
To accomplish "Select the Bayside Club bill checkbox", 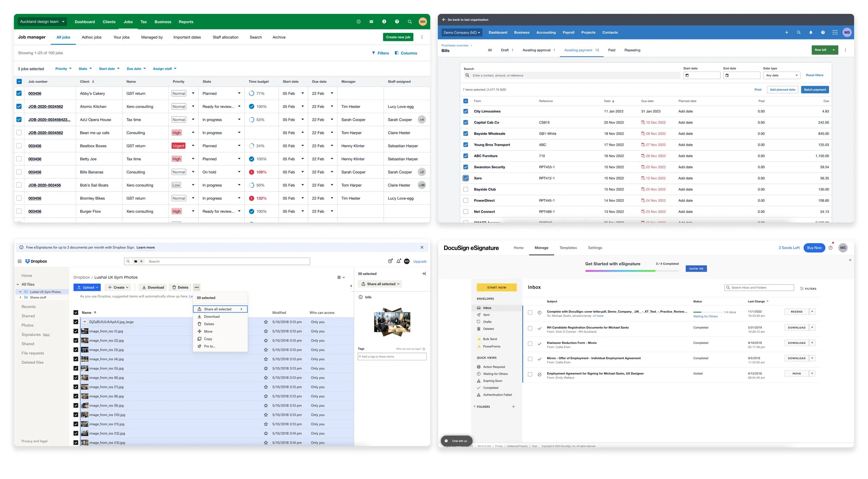I will pos(466,190).
